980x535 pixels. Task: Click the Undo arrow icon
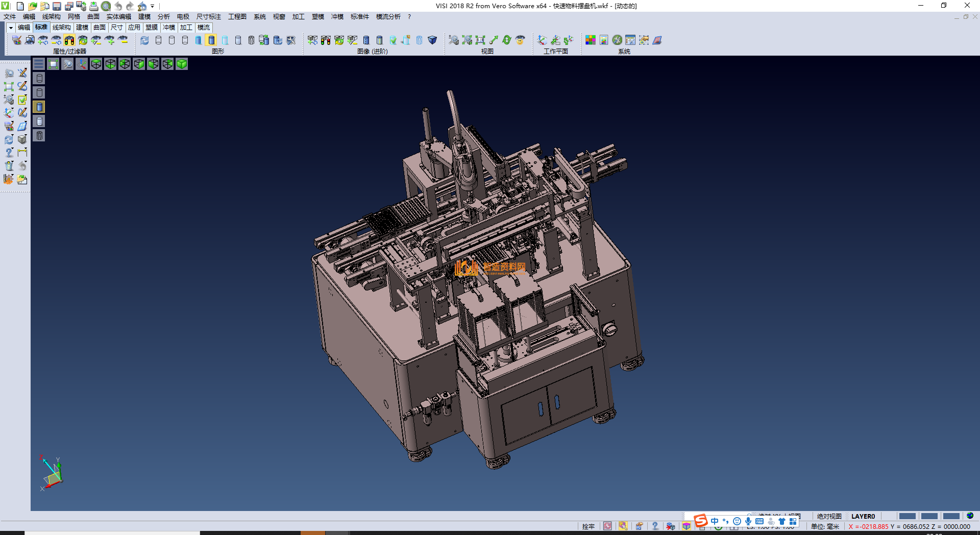click(x=118, y=6)
